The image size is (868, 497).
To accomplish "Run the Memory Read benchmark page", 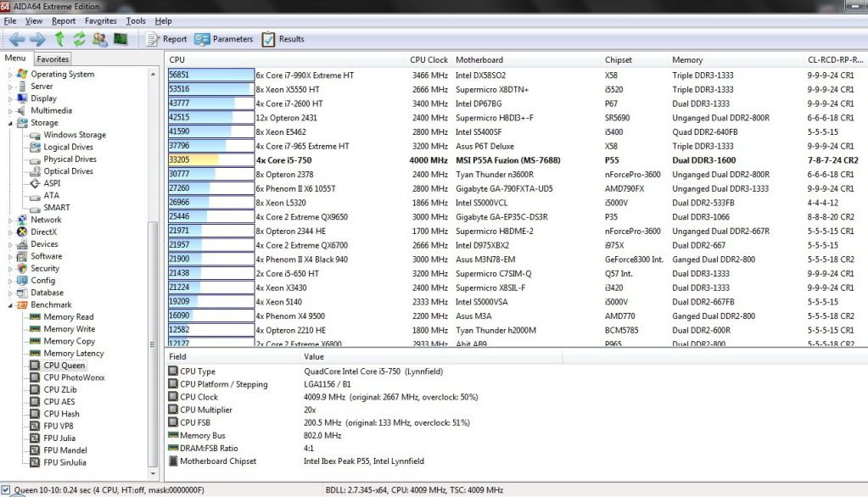I will point(69,316).
